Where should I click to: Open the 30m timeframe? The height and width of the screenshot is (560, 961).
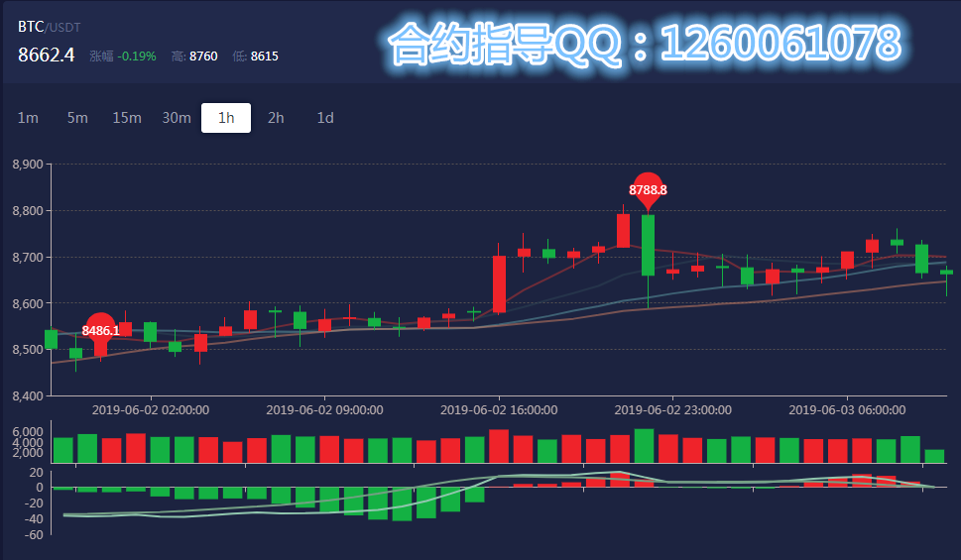[177, 118]
